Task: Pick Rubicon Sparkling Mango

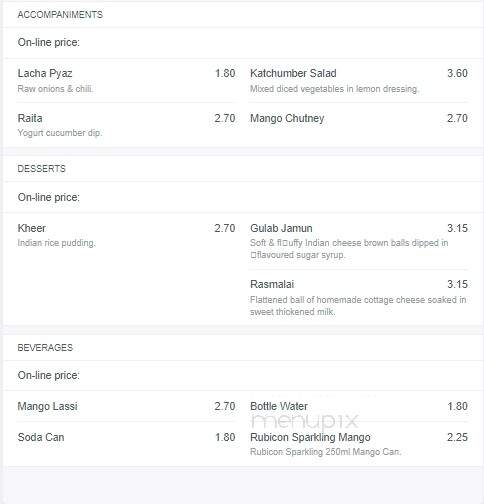Action: (359, 444)
